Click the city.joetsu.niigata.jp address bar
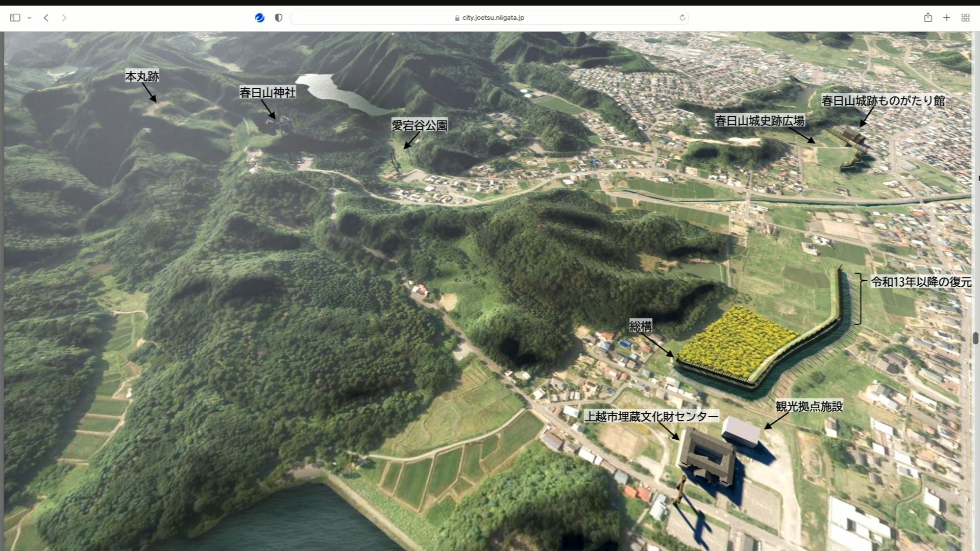 pyautogui.click(x=489, y=18)
